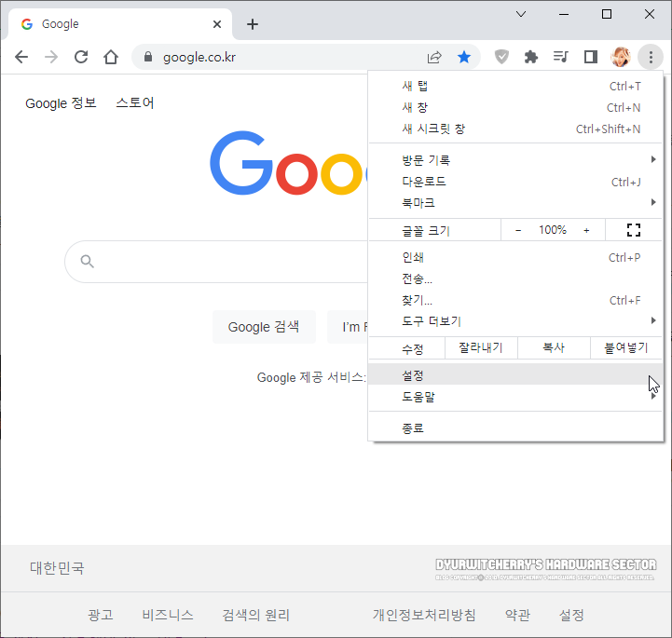Click 붙여넣기 in the edit row

pyautogui.click(x=626, y=347)
